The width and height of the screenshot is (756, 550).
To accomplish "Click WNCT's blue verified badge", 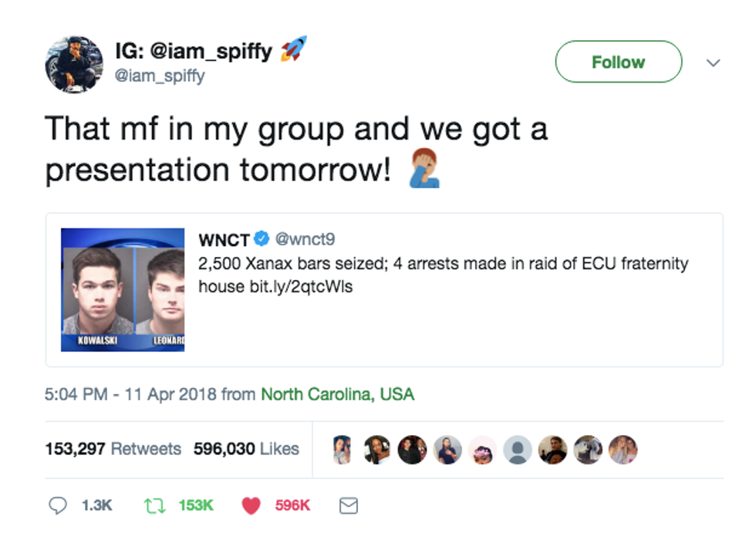I will [262, 239].
